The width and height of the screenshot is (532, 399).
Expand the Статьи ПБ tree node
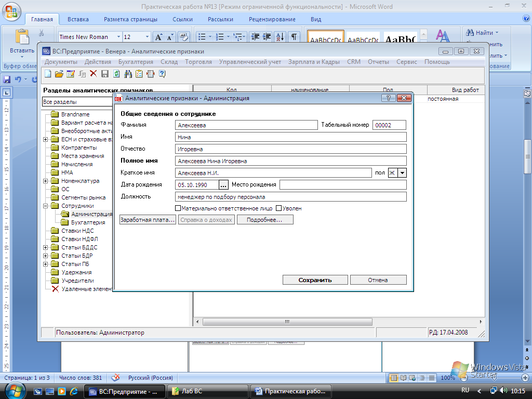(x=46, y=264)
